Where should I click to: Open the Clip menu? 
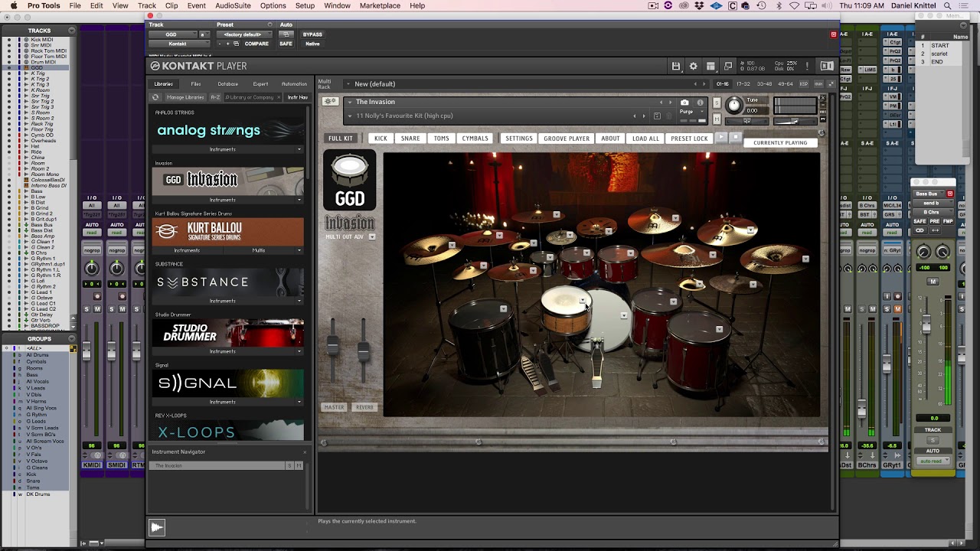coord(171,5)
